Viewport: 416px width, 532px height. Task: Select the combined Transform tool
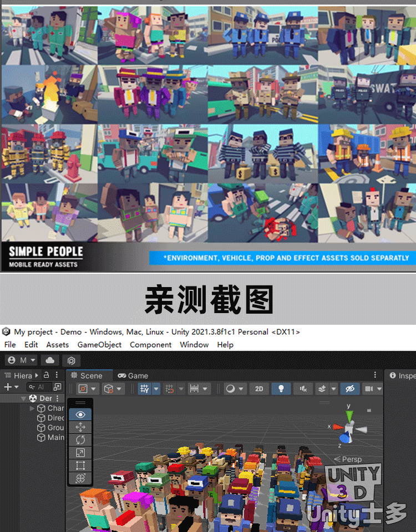(80, 478)
